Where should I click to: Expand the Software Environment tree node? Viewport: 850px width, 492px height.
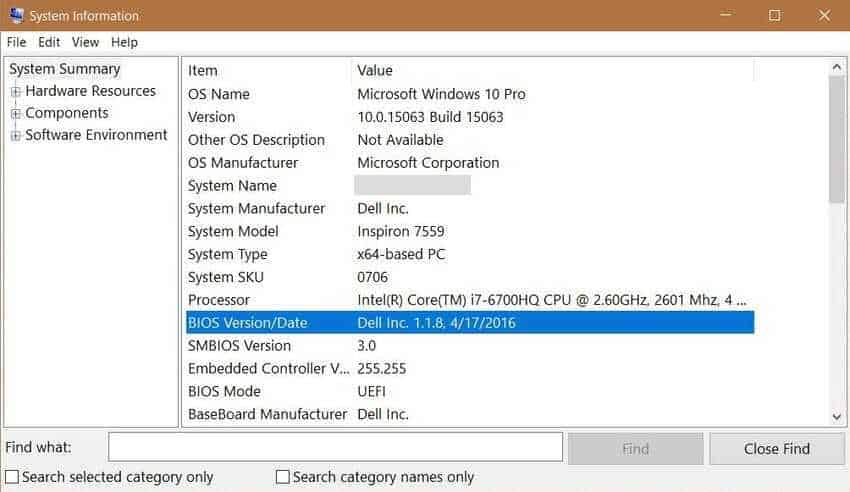point(16,135)
